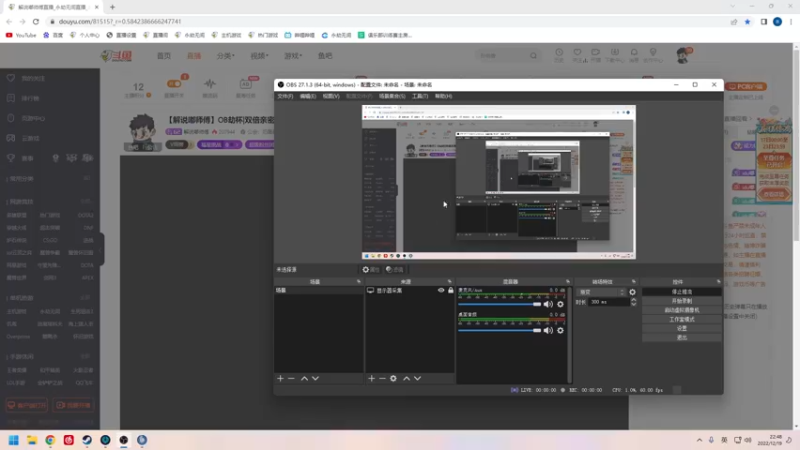The width and height of the screenshot is (800, 450).
Task: Go to 首页 in the Douyu navigation
Action: [164, 56]
